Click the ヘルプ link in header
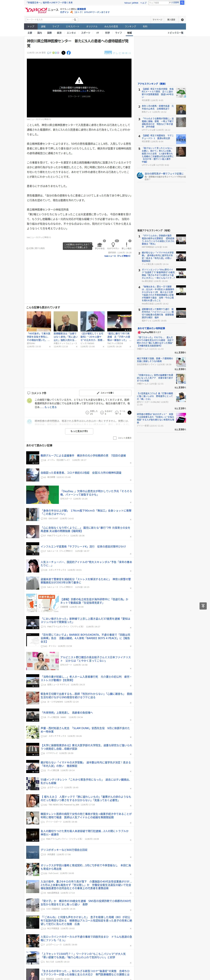The width and height of the screenshot is (210, 980). click(143, 3)
